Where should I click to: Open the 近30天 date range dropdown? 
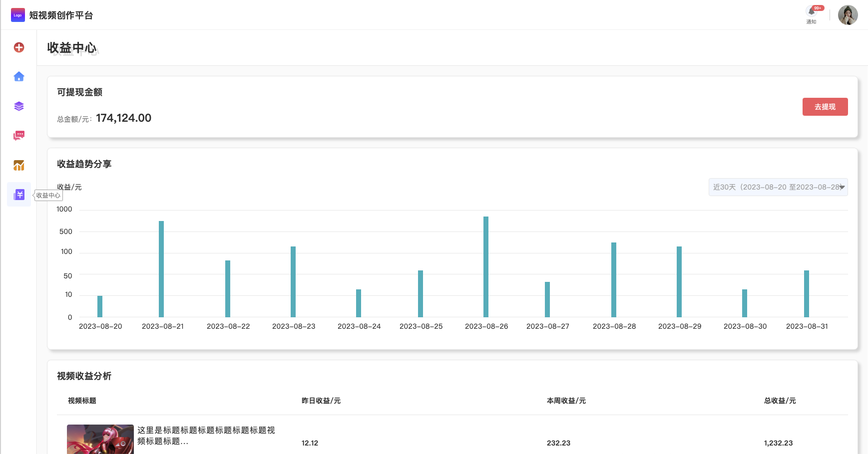click(778, 187)
